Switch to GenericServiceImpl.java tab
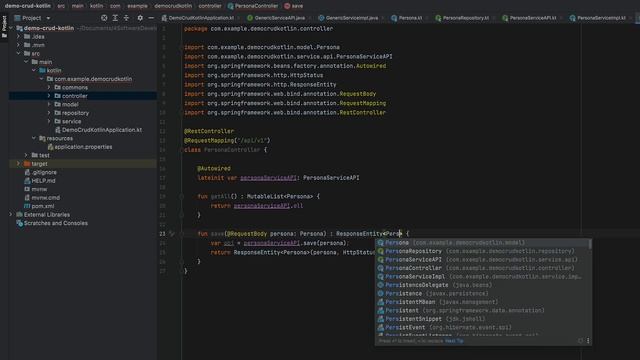This screenshot has height=360, width=640. tap(348, 18)
